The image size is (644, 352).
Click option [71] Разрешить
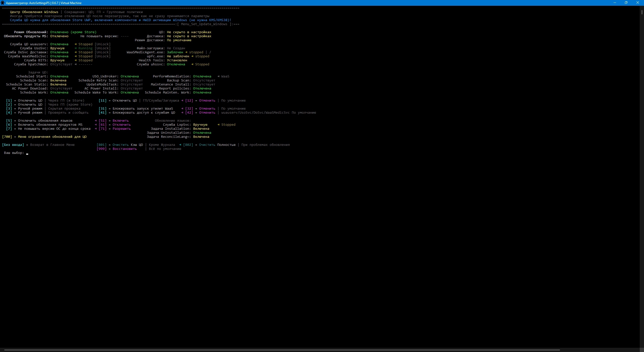point(115,129)
